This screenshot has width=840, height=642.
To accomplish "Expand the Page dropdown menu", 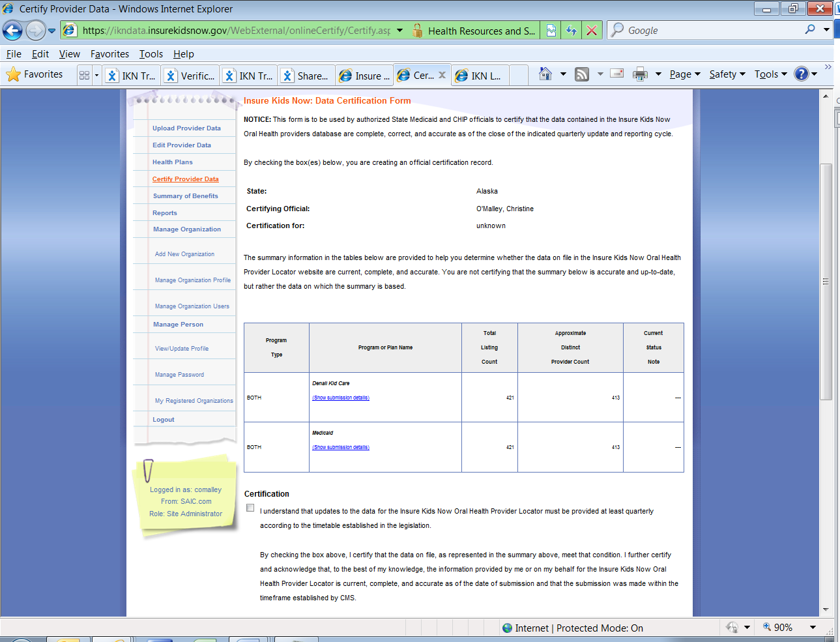I will coord(685,74).
